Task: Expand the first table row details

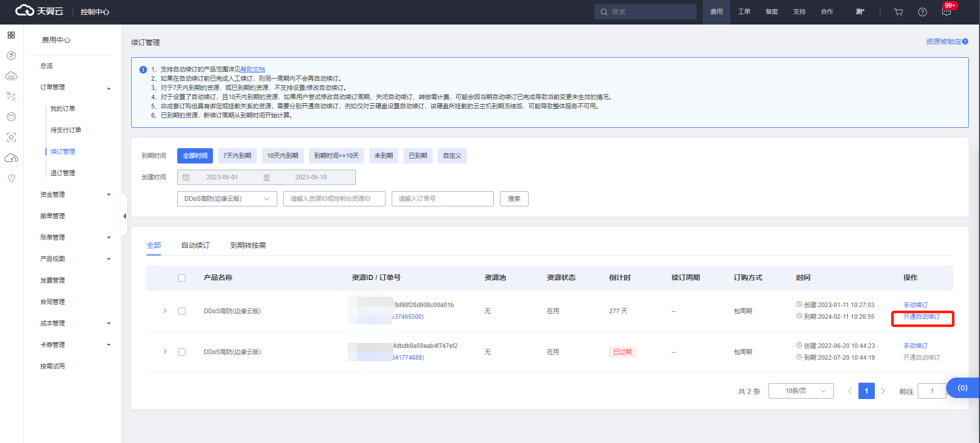Action: [x=165, y=311]
